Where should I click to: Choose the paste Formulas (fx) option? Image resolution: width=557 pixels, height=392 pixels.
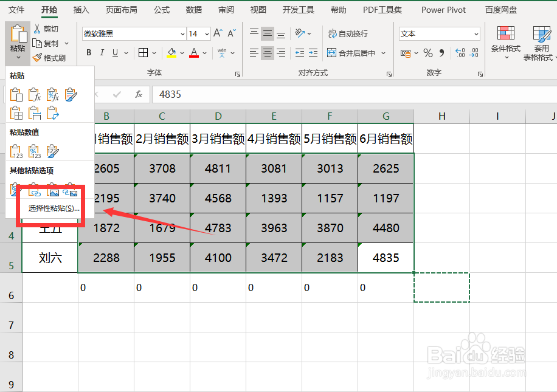click(x=35, y=95)
